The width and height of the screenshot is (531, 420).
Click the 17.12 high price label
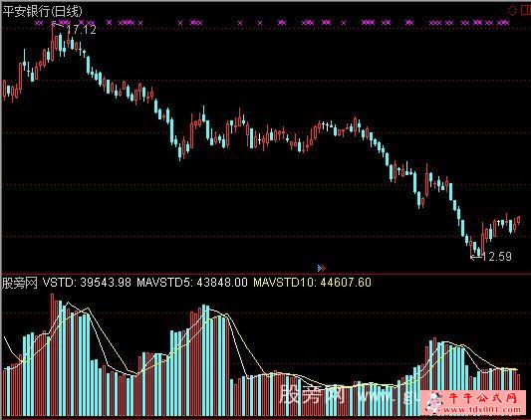tap(82, 30)
